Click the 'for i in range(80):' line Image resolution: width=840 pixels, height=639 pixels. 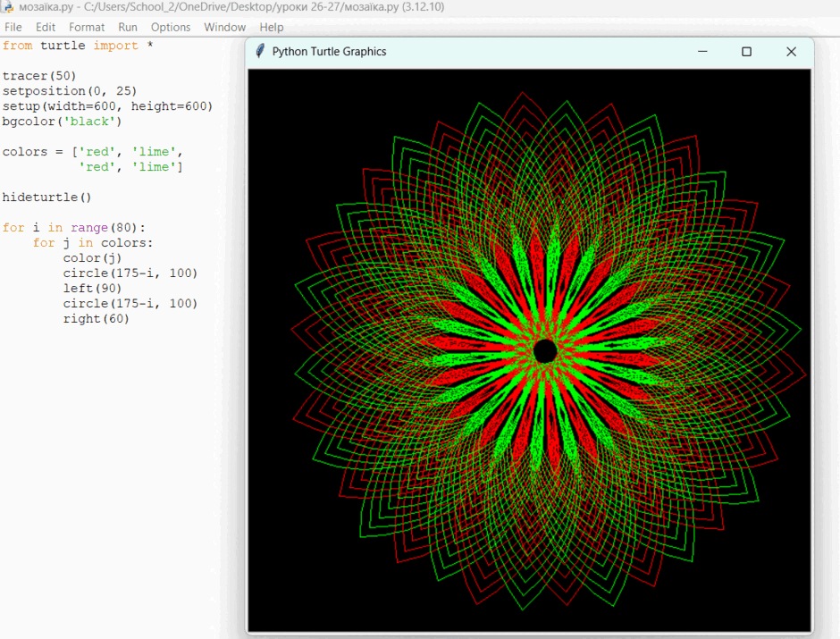73,228
